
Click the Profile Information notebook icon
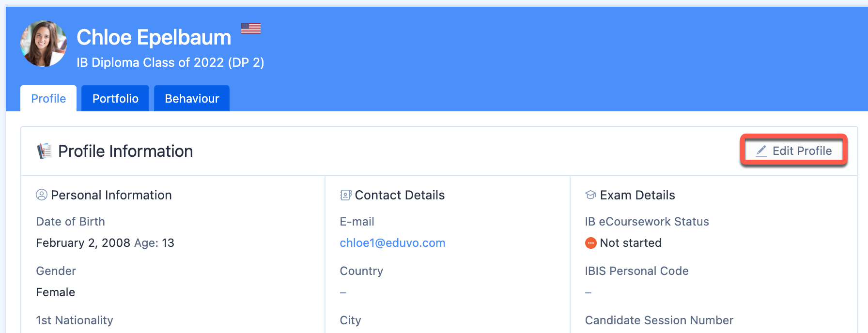(x=45, y=151)
